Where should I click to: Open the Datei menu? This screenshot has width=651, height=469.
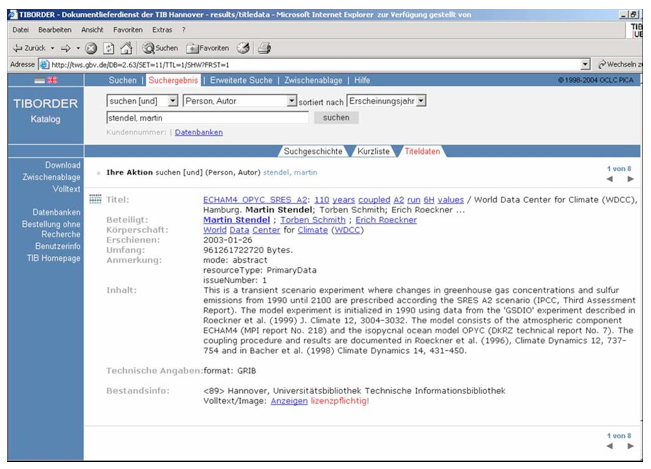(x=21, y=30)
